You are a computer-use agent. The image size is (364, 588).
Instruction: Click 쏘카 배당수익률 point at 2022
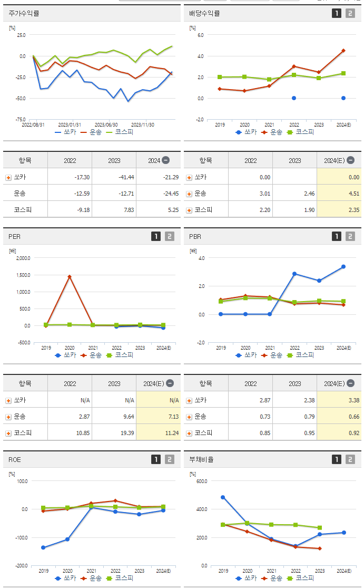point(294,98)
